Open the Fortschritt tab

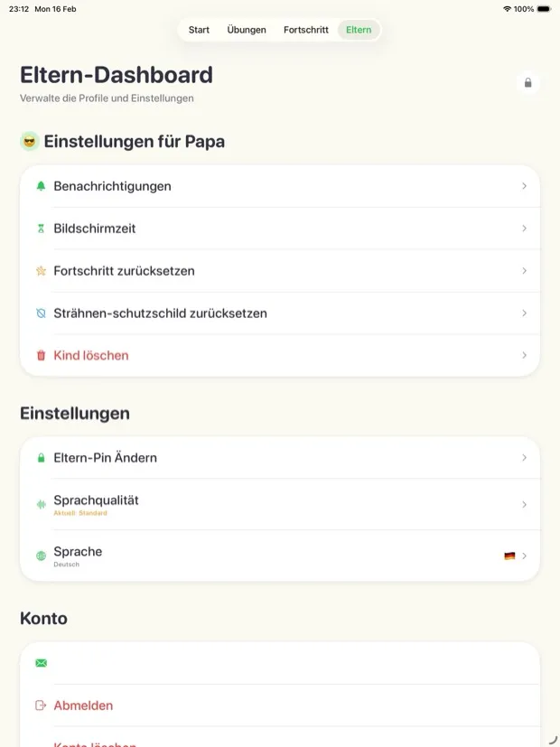click(305, 29)
